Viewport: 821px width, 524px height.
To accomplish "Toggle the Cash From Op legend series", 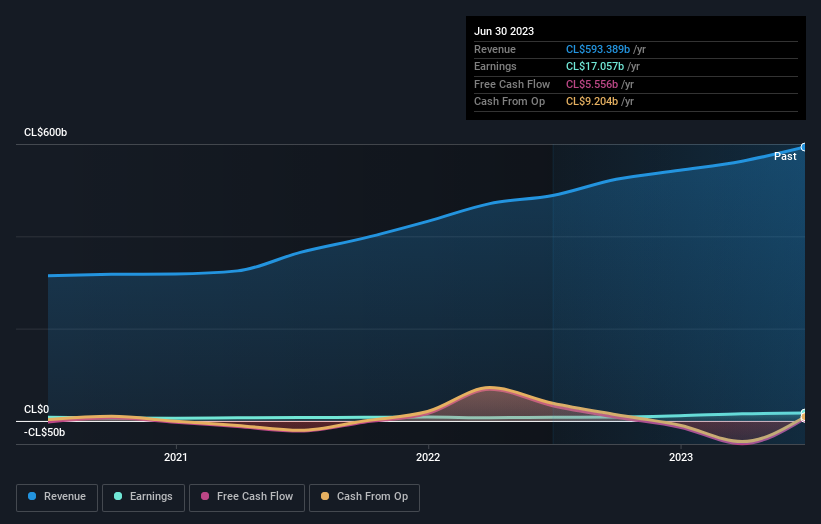I will pyautogui.click(x=364, y=497).
